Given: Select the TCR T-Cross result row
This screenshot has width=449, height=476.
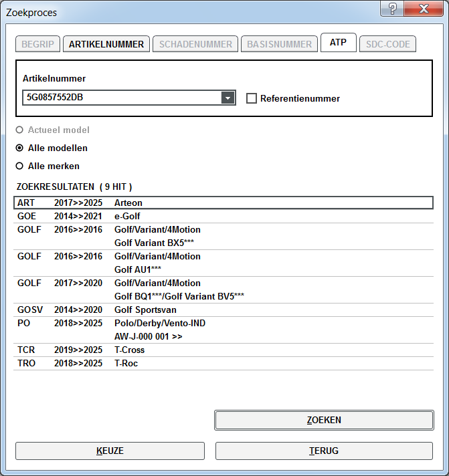Looking at the screenshot, I should tap(223, 350).
